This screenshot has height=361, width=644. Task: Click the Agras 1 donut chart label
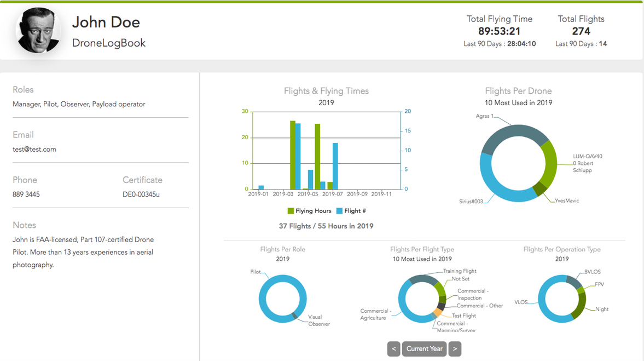485,116
